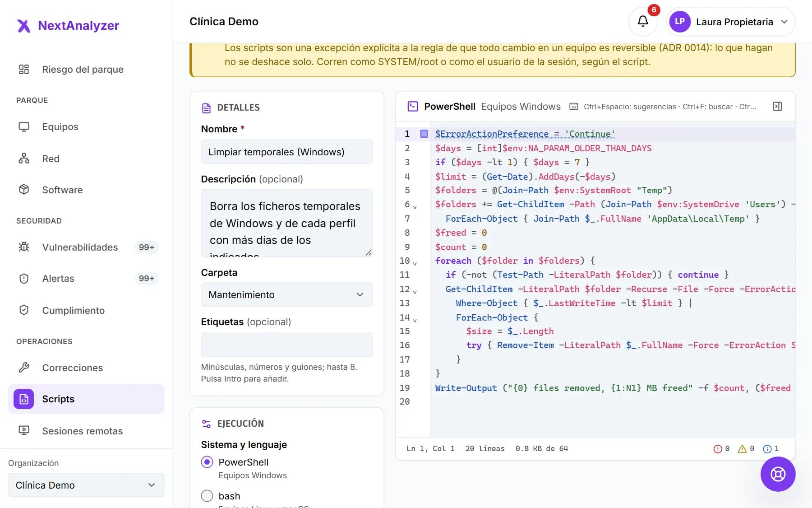Viewport: 812px width, 508px height.
Task: Click the Ejecución settings icon
Action: [x=206, y=424]
